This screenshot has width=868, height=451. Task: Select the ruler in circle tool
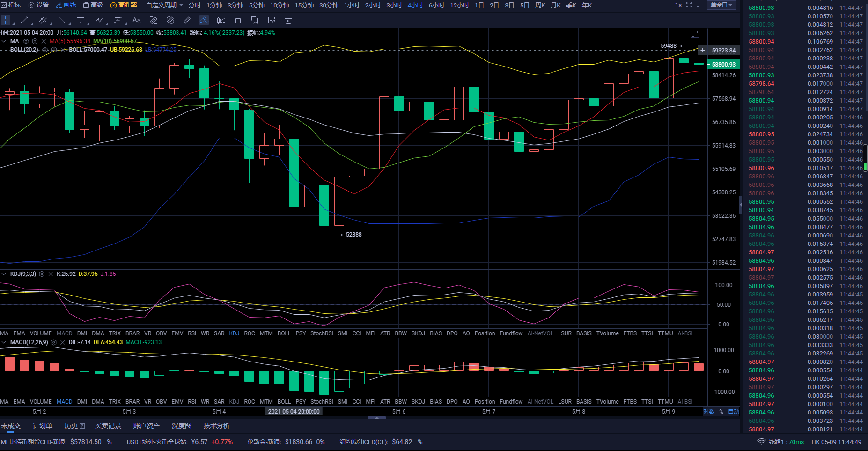point(170,20)
